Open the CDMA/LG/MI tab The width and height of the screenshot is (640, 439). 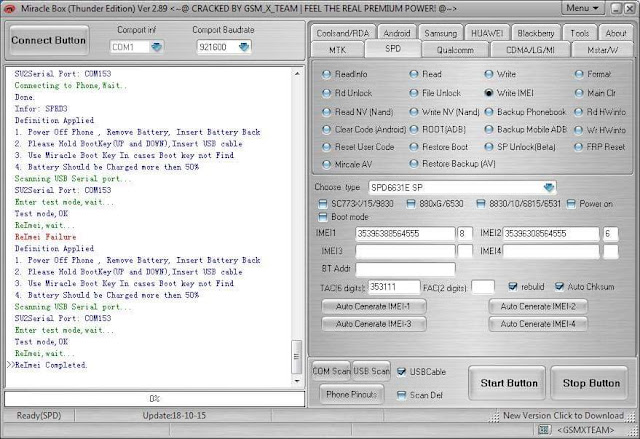coord(530,50)
